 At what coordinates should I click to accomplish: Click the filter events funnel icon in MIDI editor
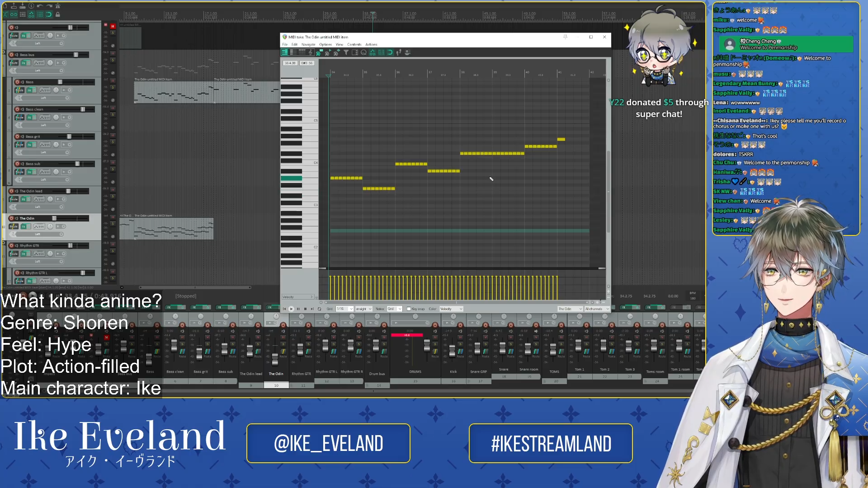(346, 52)
